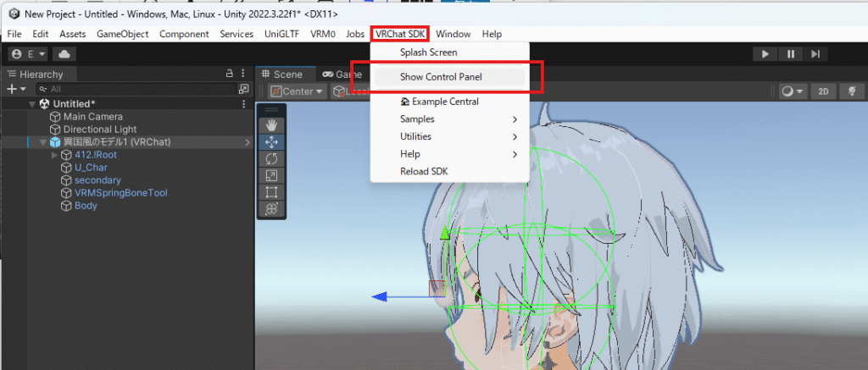Click the Hierarchy add object plus button
The width and height of the screenshot is (868, 370).
tap(15, 89)
